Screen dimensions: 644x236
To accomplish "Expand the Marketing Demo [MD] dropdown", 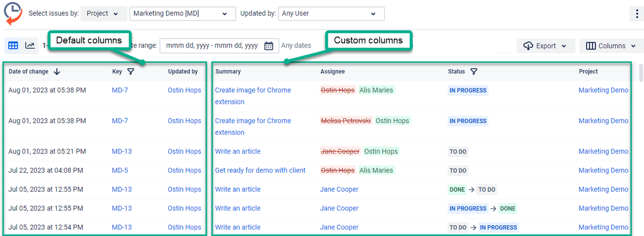I will 182,14.
